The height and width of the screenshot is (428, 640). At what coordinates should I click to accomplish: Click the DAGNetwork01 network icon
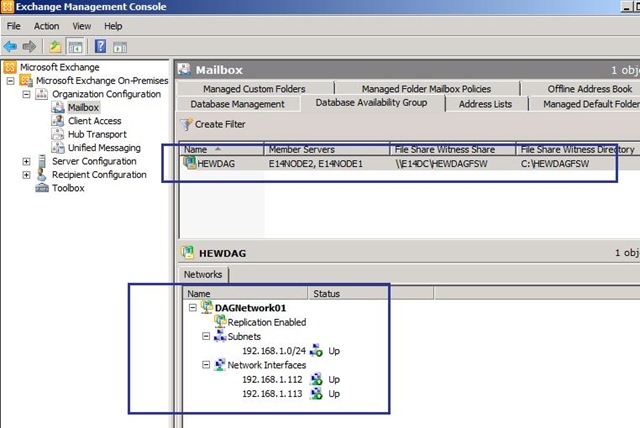(x=207, y=307)
